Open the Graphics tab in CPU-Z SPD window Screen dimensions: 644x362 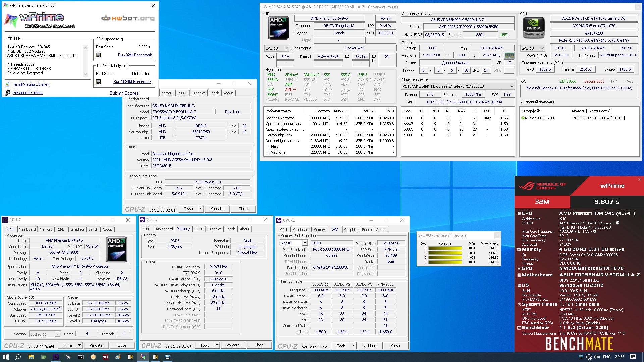(x=351, y=230)
